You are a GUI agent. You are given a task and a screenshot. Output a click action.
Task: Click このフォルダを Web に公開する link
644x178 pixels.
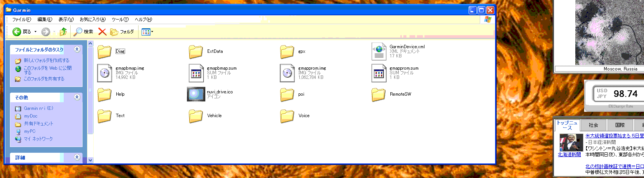coord(48,70)
